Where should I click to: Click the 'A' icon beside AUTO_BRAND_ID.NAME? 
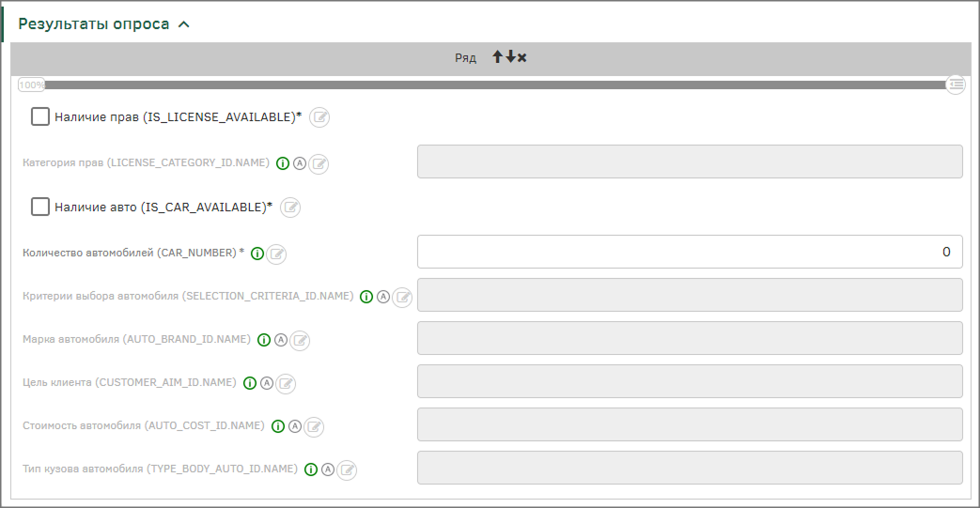[281, 340]
